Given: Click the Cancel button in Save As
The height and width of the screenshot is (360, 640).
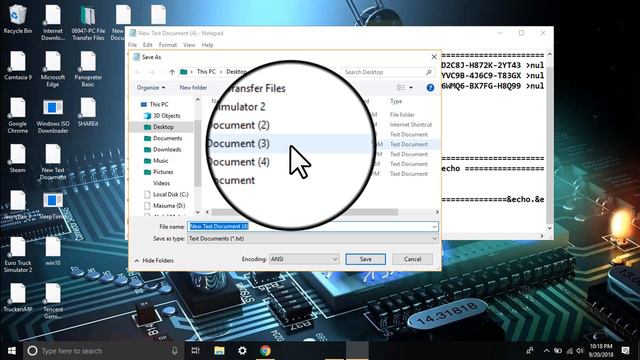Looking at the screenshot, I should click(x=412, y=259).
